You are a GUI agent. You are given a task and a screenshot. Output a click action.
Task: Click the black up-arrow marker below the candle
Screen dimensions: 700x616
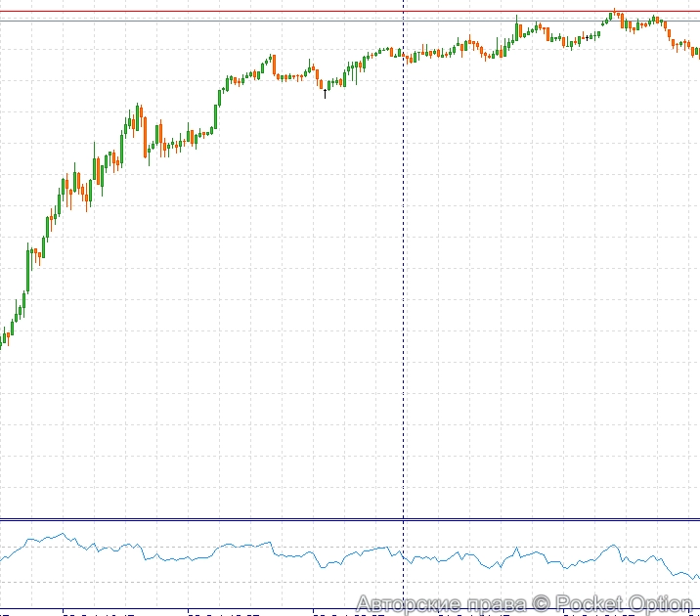coord(325,95)
